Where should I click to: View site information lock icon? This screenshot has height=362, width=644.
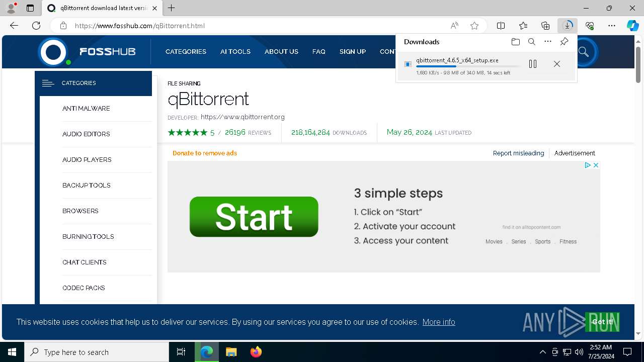pos(63,26)
